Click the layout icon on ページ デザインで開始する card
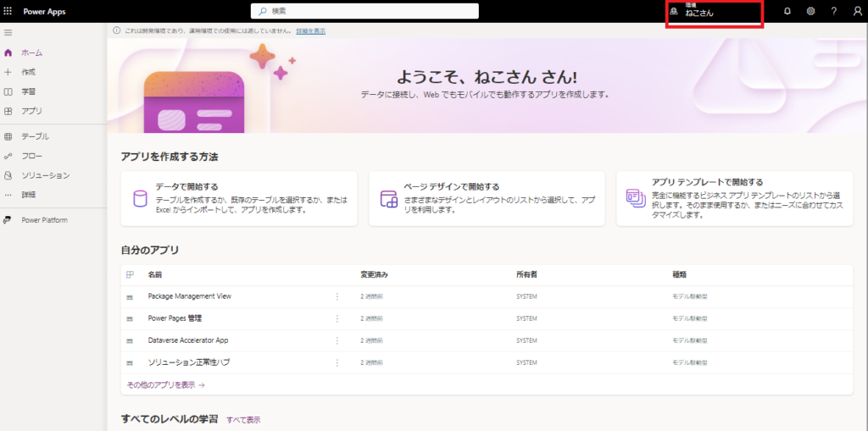 tap(388, 199)
